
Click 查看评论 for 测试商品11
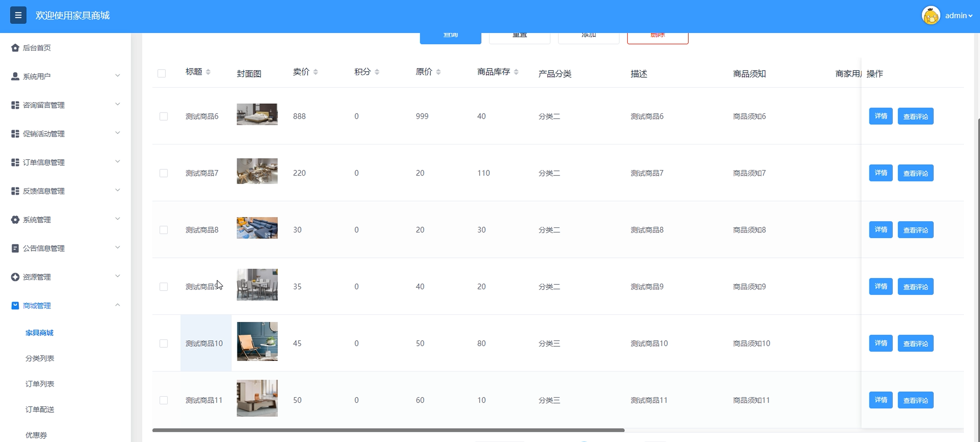(x=915, y=400)
